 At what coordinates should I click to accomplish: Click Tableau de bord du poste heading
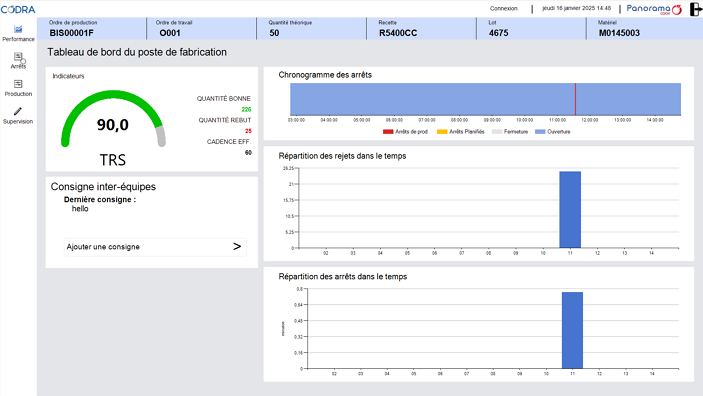137,52
